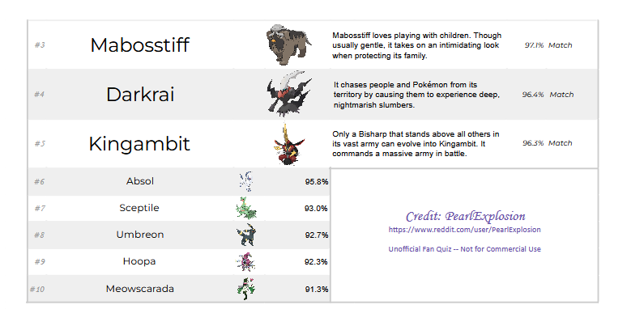Click the 97.1% Match score for Mabosstiff
Viewport: 644px width, 326px height.
[548, 45]
